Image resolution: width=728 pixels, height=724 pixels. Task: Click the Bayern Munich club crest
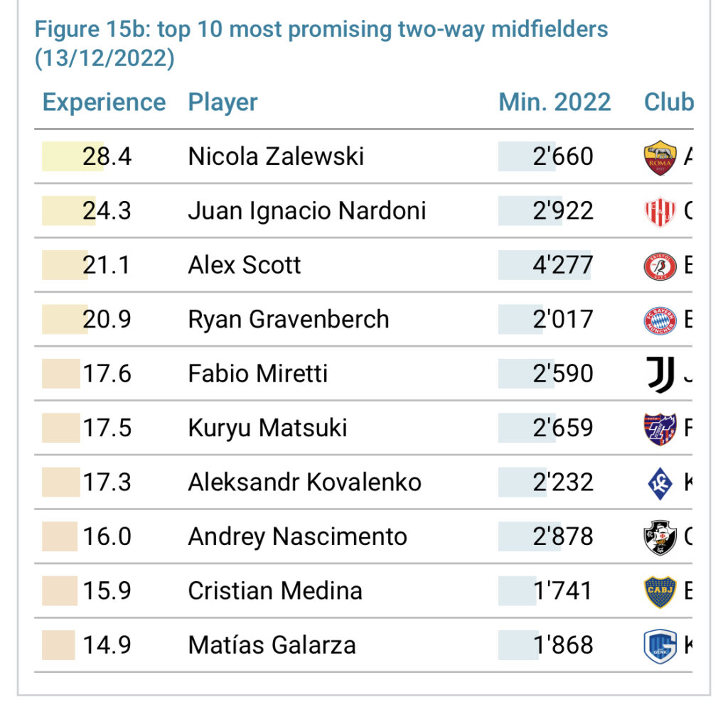pyautogui.click(x=659, y=320)
